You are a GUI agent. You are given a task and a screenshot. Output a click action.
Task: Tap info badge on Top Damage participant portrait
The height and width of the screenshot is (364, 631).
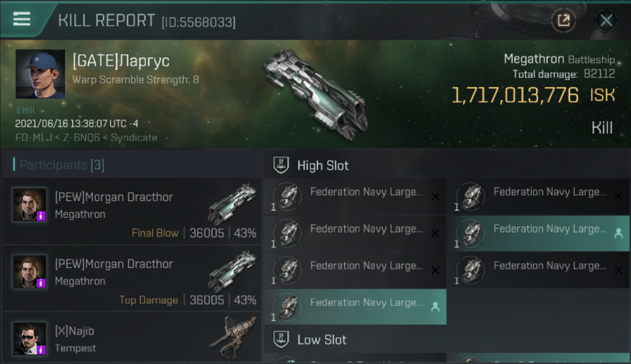point(41,282)
